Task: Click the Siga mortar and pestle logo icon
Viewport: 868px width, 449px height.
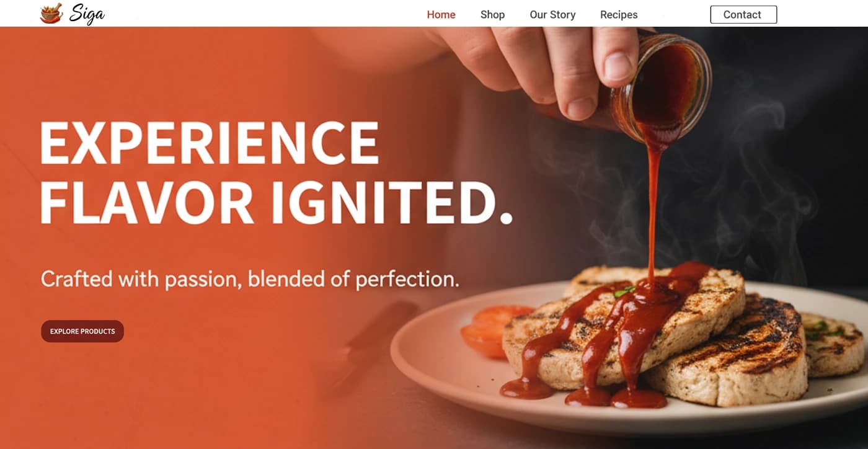Action: (x=51, y=13)
